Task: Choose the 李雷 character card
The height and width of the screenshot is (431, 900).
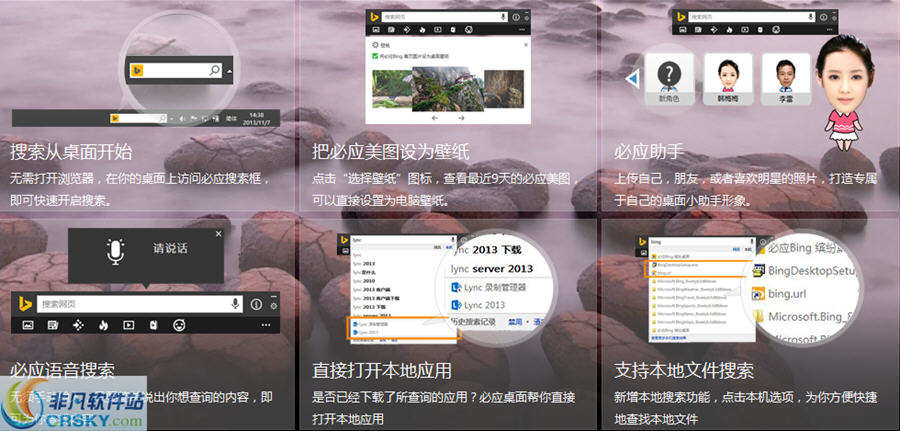Action: click(x=786, y=79)
